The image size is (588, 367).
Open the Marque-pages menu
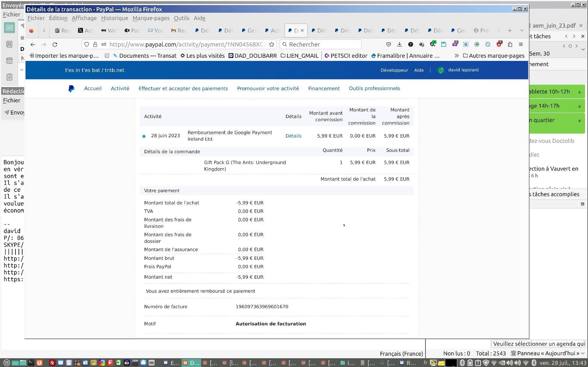click(x=151, y=18)
